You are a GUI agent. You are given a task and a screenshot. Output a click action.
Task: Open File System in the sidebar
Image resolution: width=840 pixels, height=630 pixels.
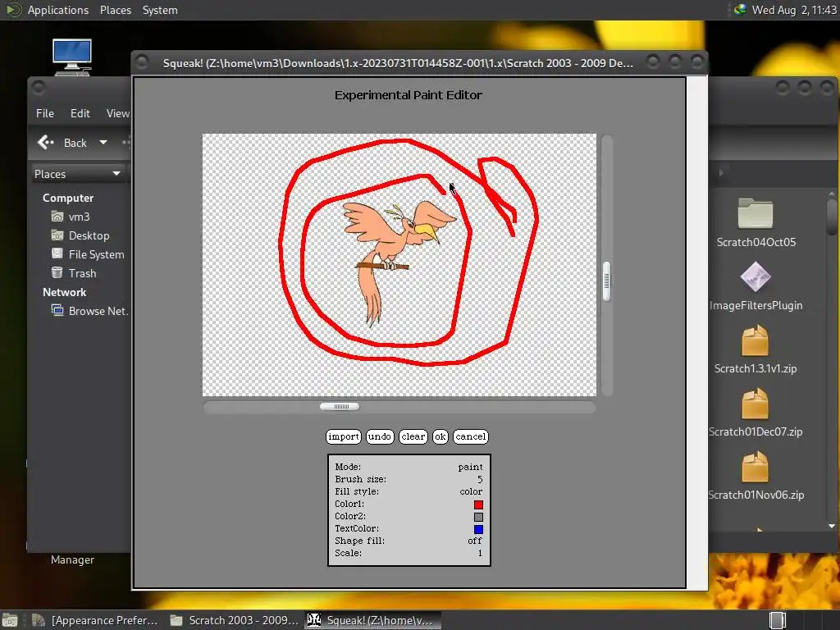97,254
